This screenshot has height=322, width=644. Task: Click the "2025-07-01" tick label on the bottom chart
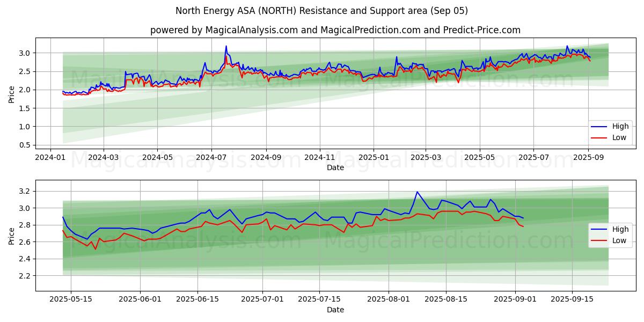263,299
